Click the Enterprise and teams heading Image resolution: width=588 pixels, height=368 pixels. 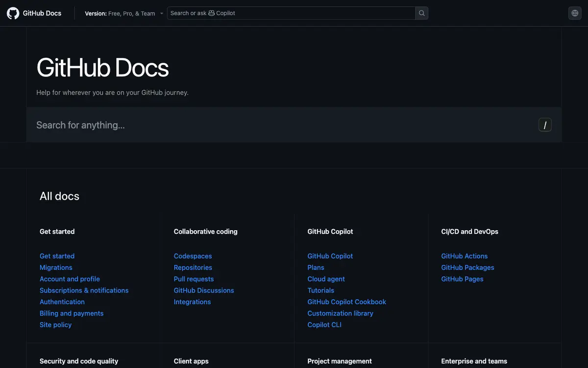474,361
